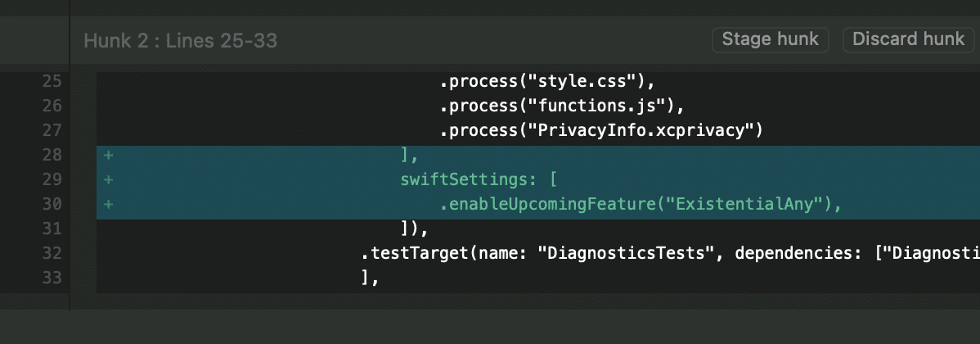Click the Stage hunk button

coord(771,39)
